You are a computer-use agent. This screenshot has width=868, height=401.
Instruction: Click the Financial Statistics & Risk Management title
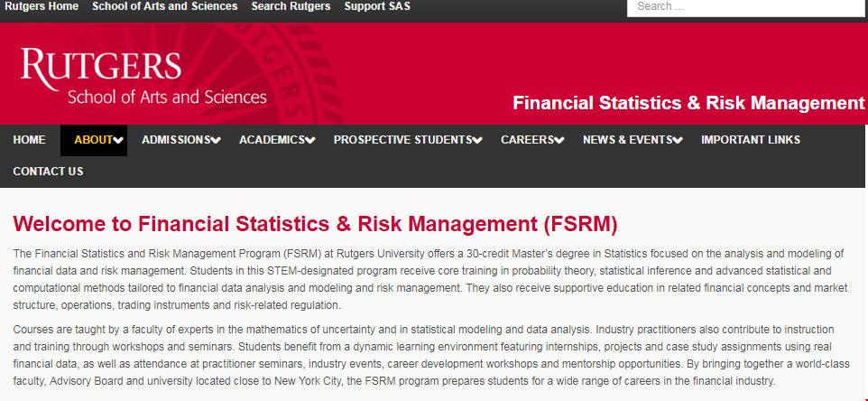[x=688, y=103]
